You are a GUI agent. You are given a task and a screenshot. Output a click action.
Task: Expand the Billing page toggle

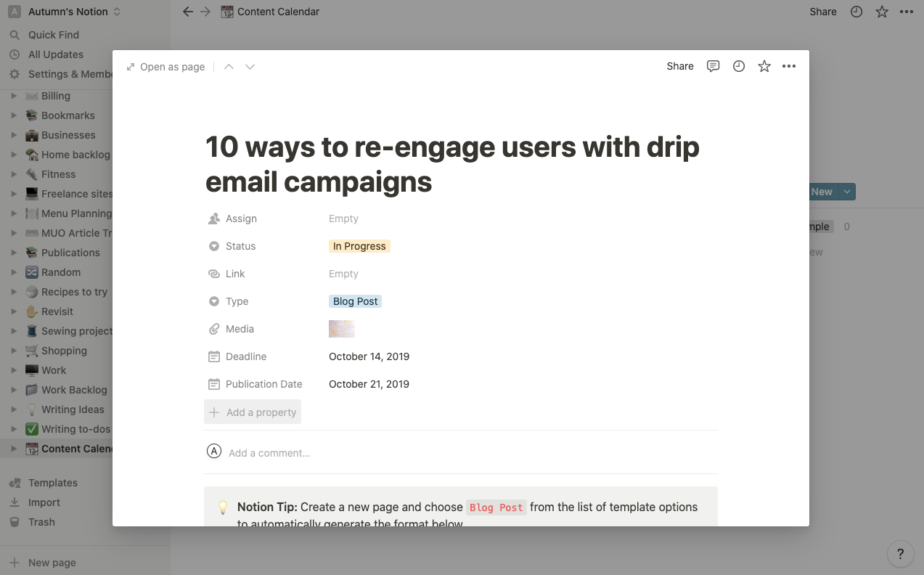point(13,96)
